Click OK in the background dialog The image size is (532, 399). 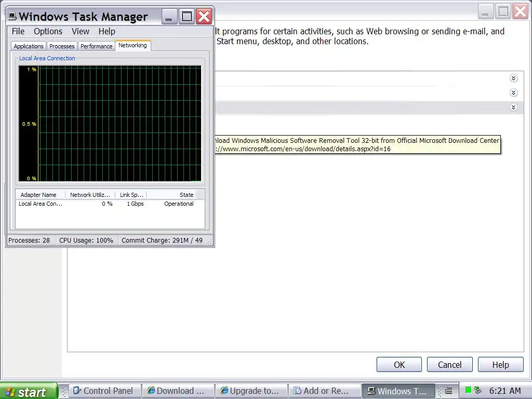(399, 365)
